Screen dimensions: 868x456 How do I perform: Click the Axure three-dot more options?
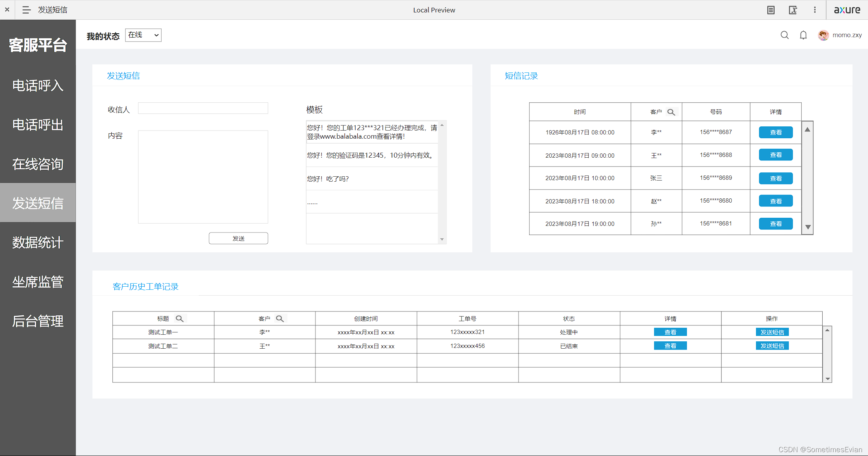[x=815, y=10]
